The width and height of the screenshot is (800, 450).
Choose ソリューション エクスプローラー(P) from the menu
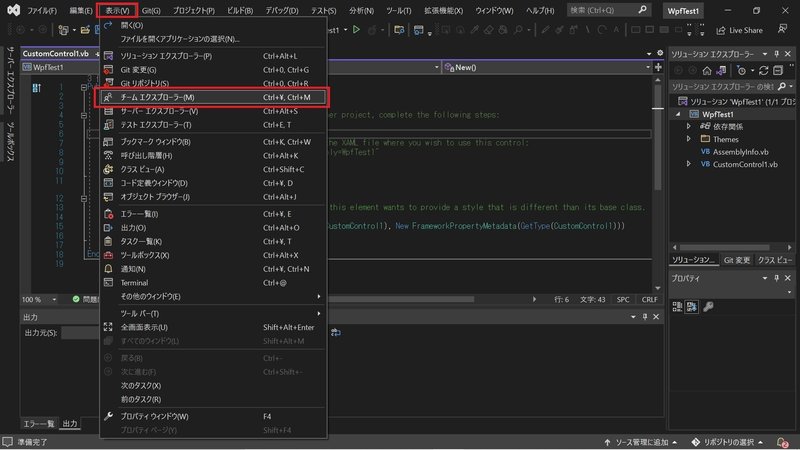click(x=212, y=56)
